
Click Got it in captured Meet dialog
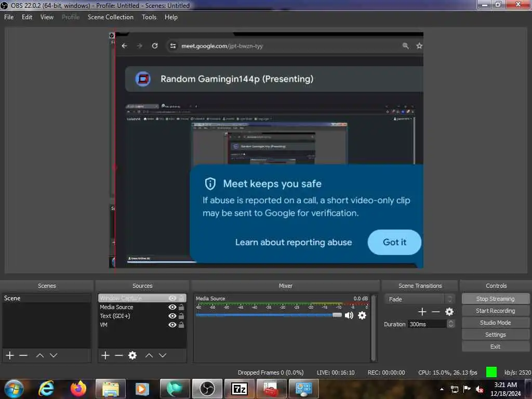(394, 242)
